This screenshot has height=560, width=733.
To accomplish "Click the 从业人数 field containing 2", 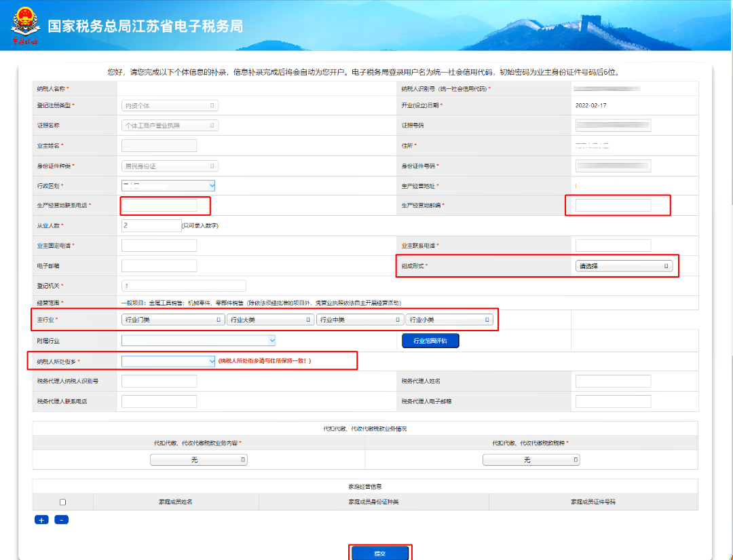I will click(x=151, y=225).
